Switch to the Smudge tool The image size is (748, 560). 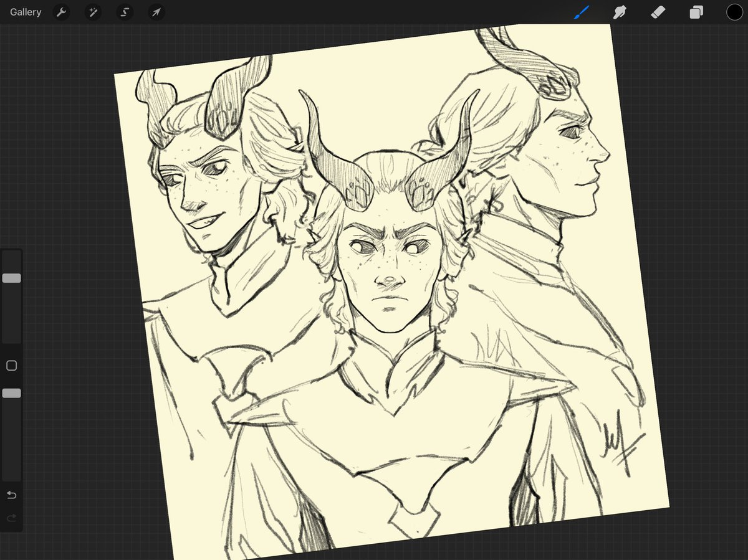pyautogui.click(x=620, y=12)
